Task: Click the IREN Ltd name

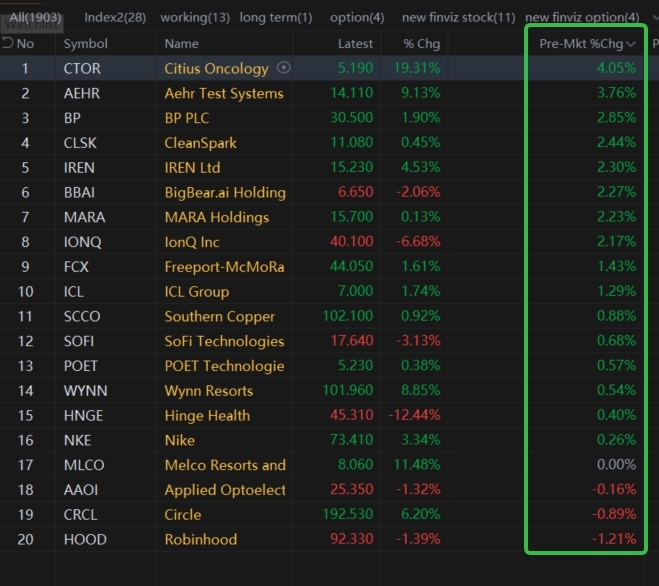Action: click(x=192, y=168)
